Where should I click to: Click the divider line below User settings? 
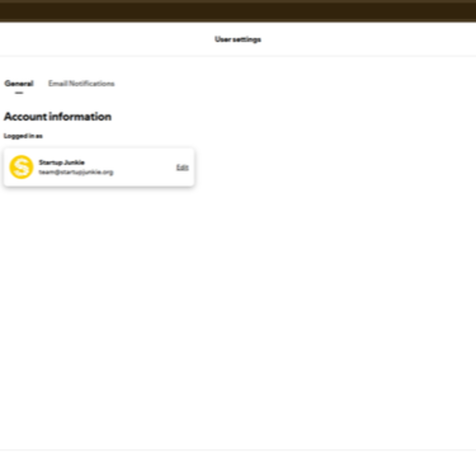point(238,56)
